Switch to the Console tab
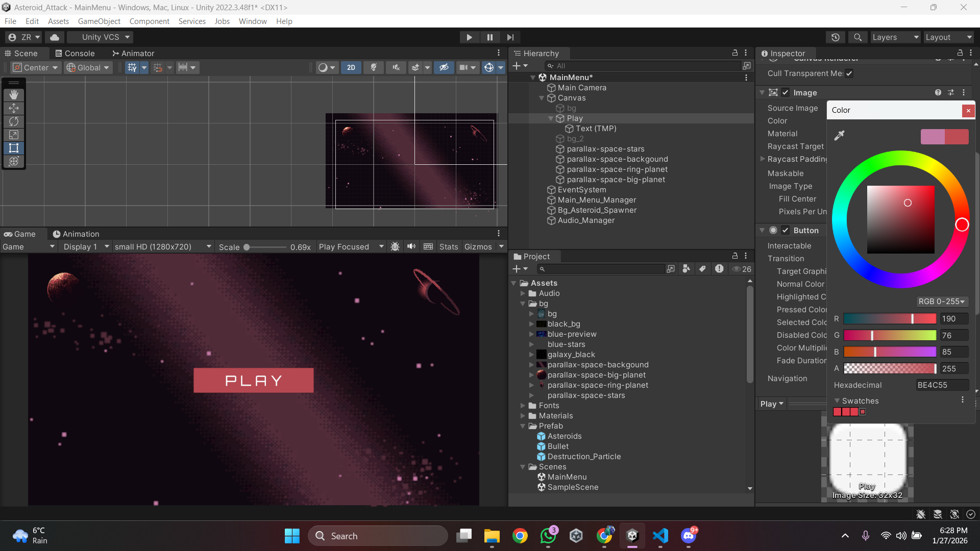The image size is (980, 551). [75, 53]
